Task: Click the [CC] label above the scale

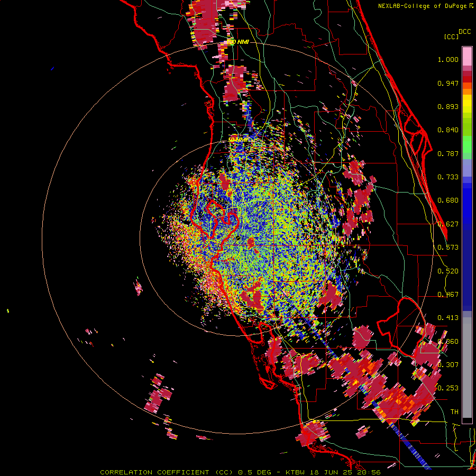Action: 451,36
